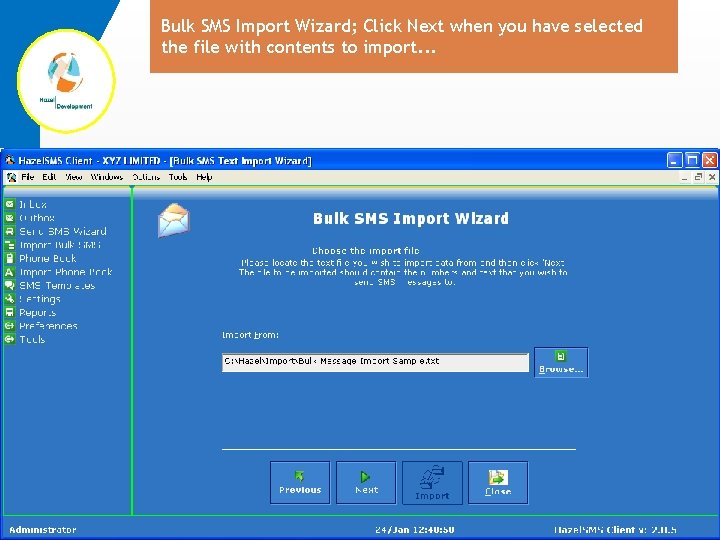
Task: Open Tools entry in the sidebar
Action: click(32, 339)
